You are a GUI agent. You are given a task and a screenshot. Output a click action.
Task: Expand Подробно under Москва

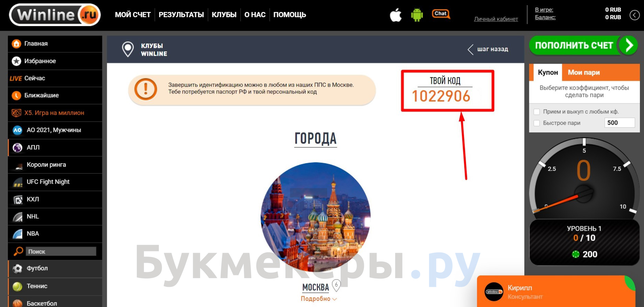click(319, 299)
